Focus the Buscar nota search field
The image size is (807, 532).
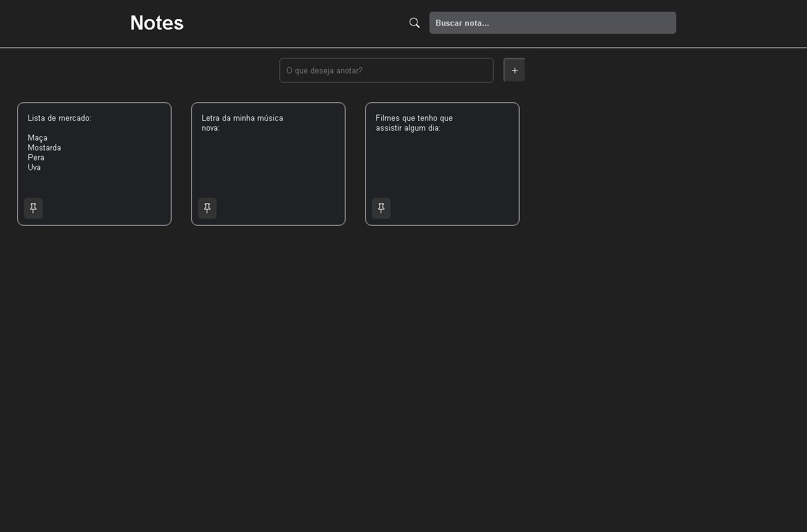coord(552,23)
